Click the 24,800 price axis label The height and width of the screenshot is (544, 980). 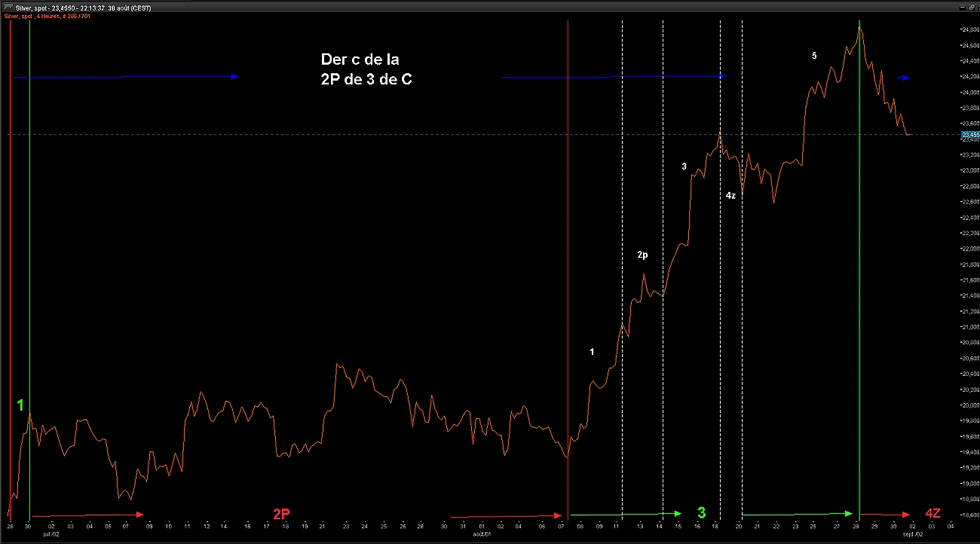tap(969, 30)
